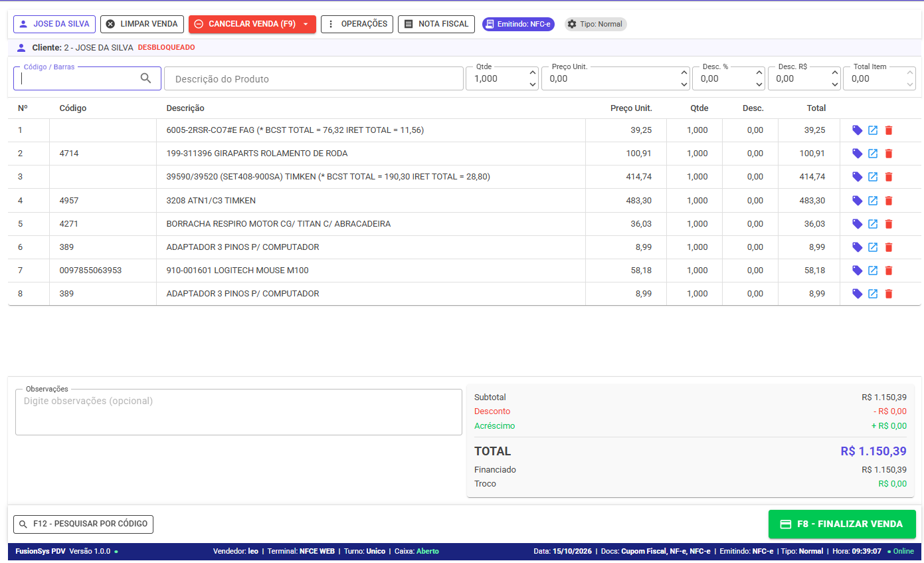The image size is (924, 563).
Task: Decrease Preço Unit. with down arrow
Action: [685, 84]
